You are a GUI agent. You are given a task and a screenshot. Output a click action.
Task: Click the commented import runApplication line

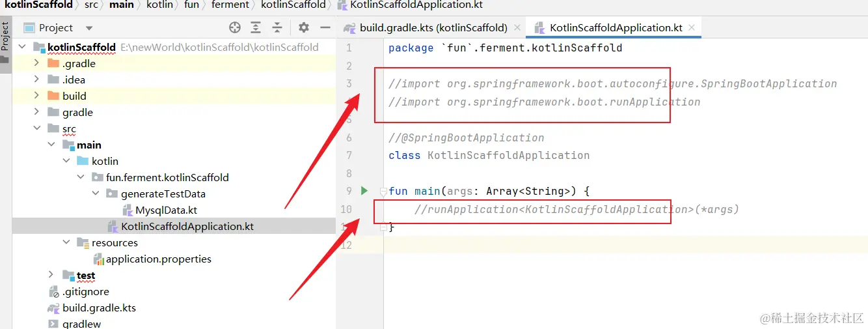[545, 102]
